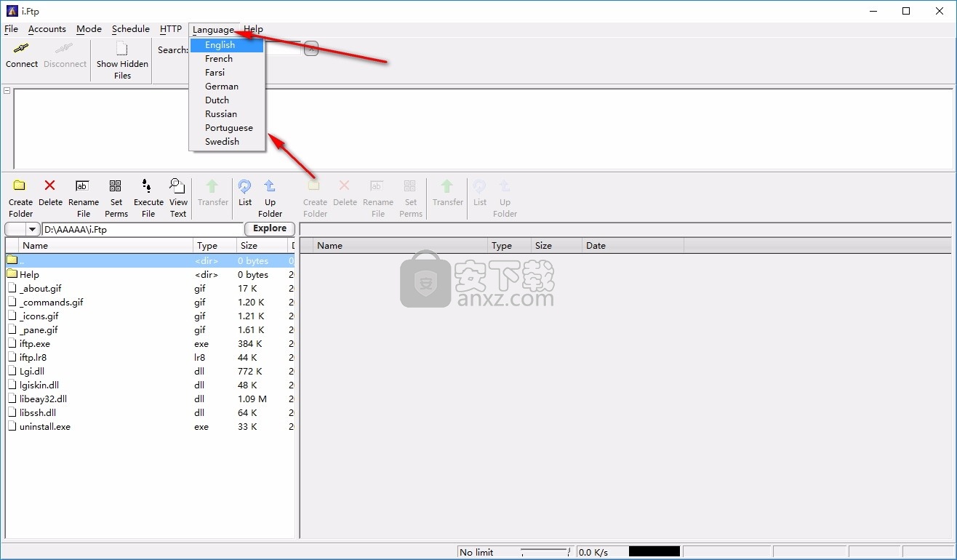
Task: Open the Accounts menu
Action: point(47,29)
